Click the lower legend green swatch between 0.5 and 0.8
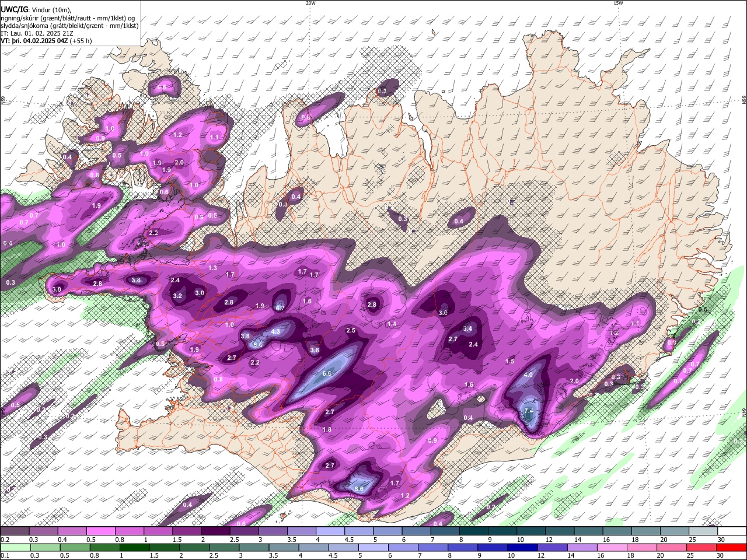747x560 pixels. (x=75, y=547)
